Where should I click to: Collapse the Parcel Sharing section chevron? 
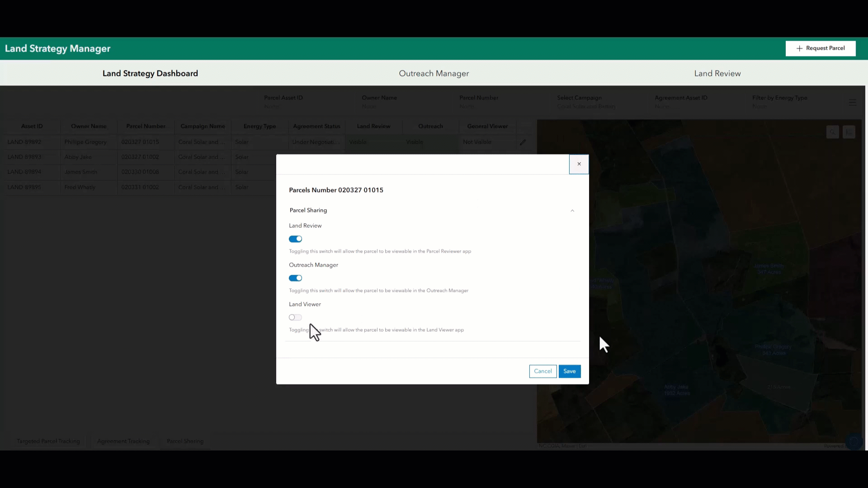pos(572,211)
